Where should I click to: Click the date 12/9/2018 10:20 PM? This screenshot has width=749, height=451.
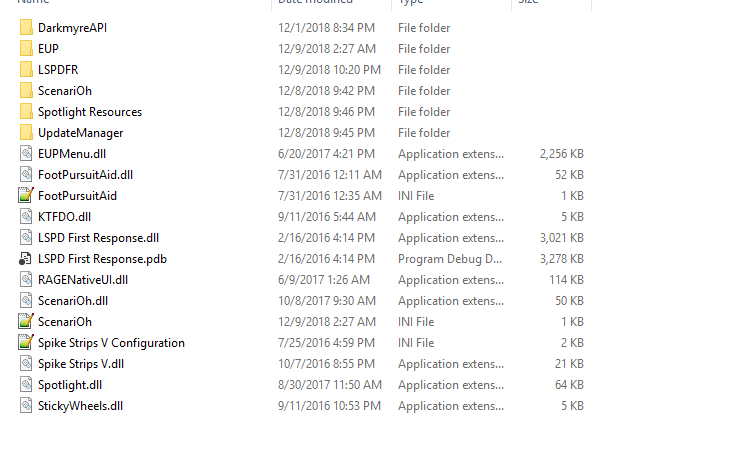click(x=330, y=70)
